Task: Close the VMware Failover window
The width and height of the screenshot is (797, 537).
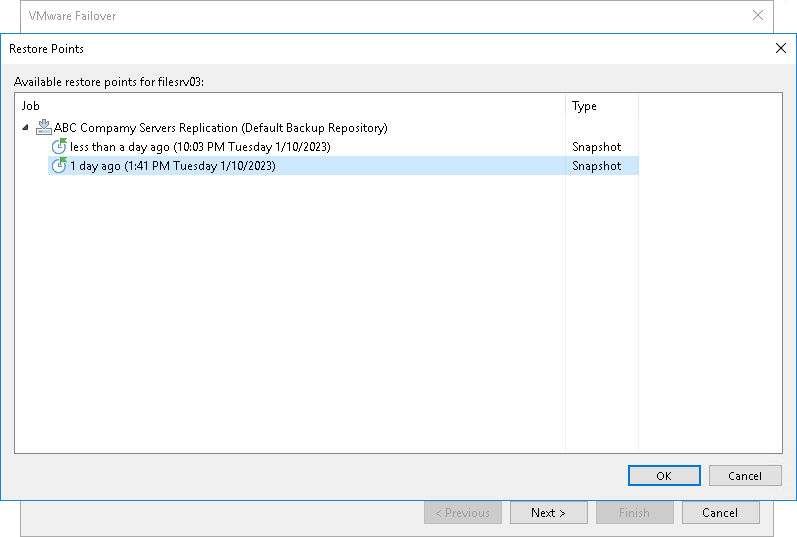Action: coord(757,15)
